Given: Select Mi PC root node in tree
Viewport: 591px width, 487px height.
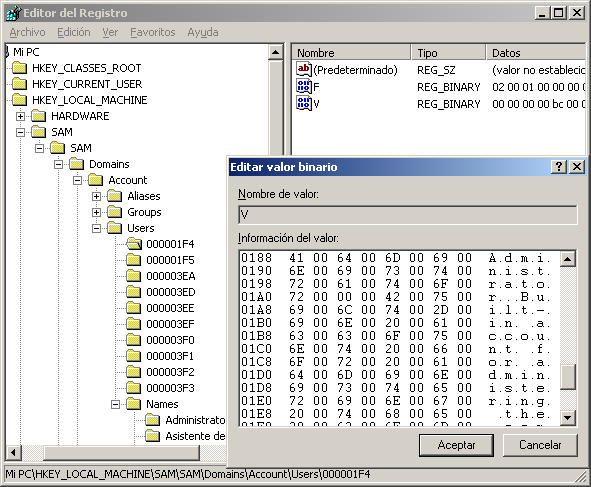Looking at the screenshot, I should point(26,52).
